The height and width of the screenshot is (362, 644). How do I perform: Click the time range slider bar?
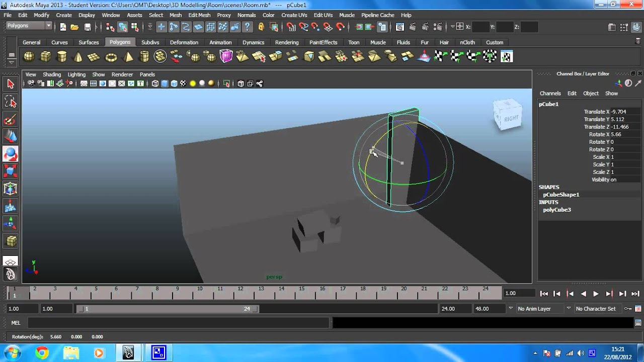(167, 309)
